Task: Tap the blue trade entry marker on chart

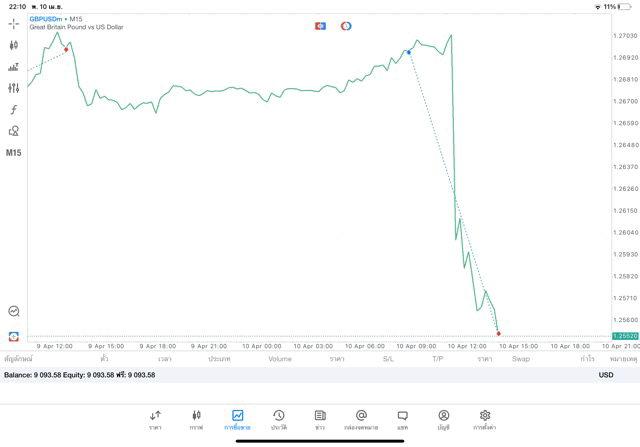Action: pyautogui.click(x=409, y=52)
